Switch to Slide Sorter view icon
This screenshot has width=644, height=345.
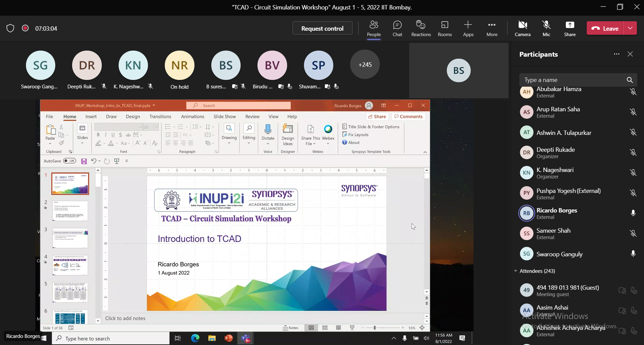[x=325, y=327]
